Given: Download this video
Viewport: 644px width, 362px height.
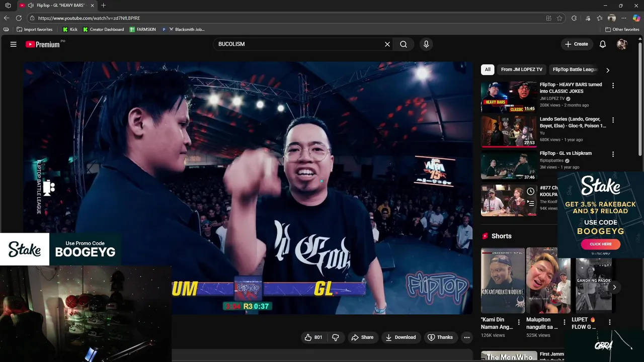Looking at the screenshot, I should 400,337.
